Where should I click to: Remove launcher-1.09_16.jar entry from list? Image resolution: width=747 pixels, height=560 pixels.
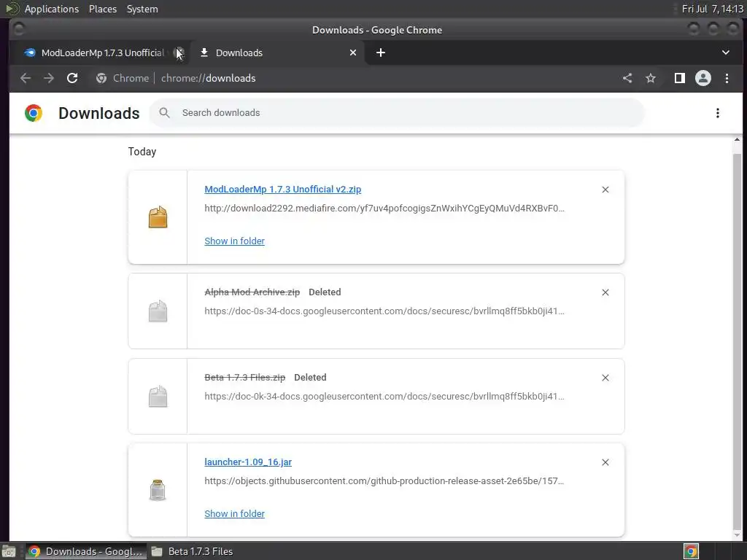click(605, 462)
